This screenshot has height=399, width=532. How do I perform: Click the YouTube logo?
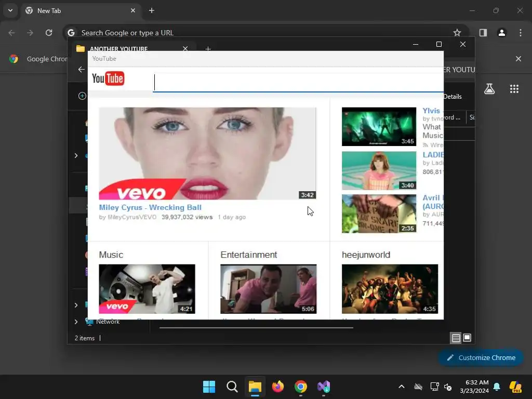(108, 78)
